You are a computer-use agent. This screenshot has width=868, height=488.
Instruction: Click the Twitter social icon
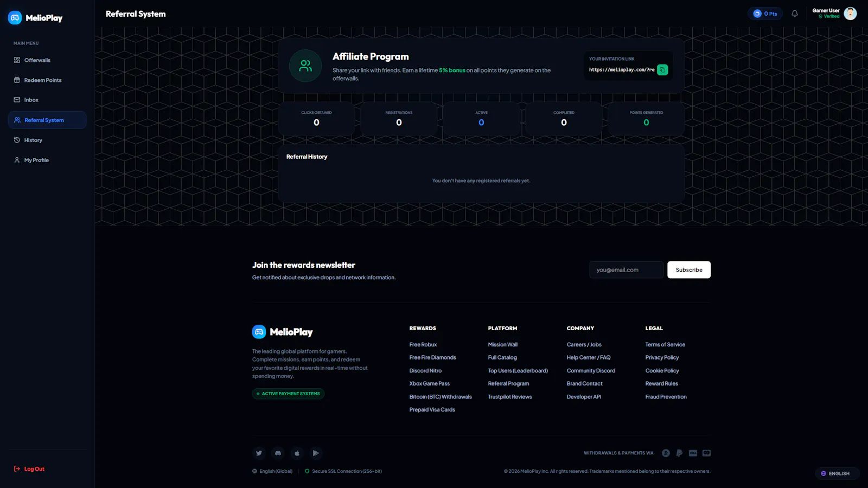click(259, 453)
